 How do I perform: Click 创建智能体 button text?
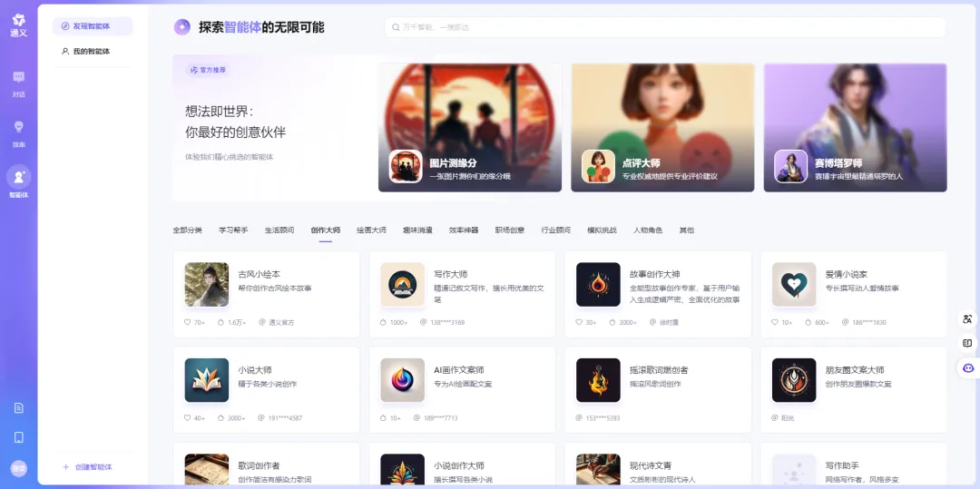93,467
